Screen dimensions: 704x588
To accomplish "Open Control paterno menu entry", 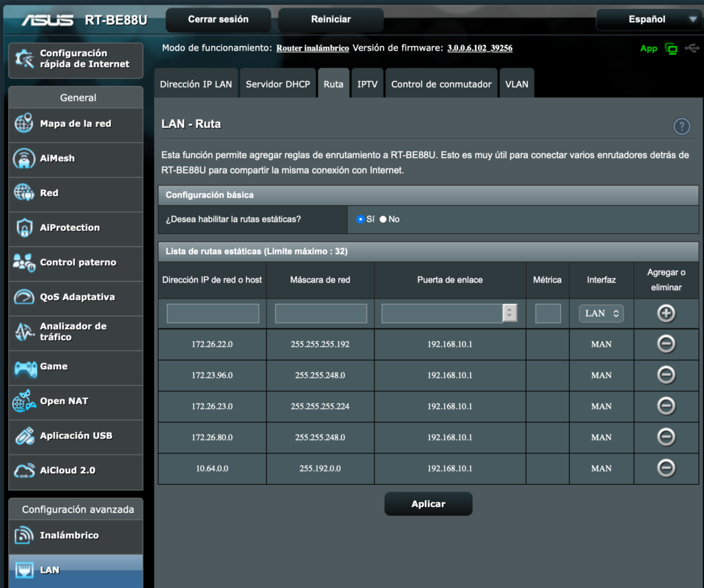I will coord(76,263).
